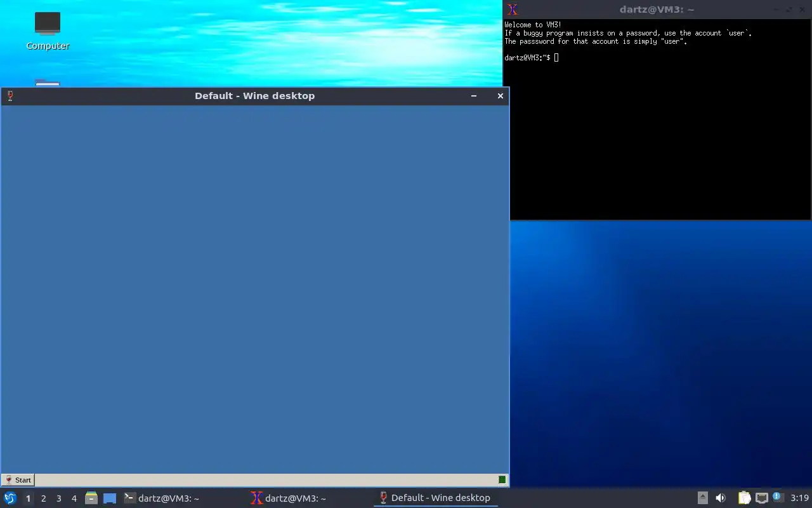
Task: Click the xterm window title "dartz@VM3: ~"
Action: tap(657, 10)
